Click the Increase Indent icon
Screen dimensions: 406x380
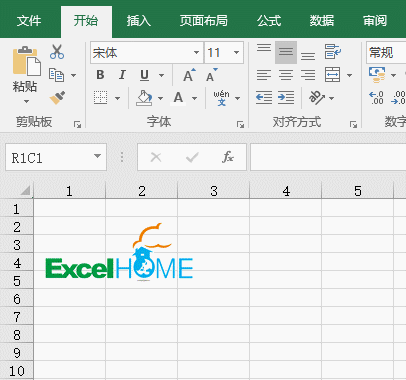coord(286,98)
